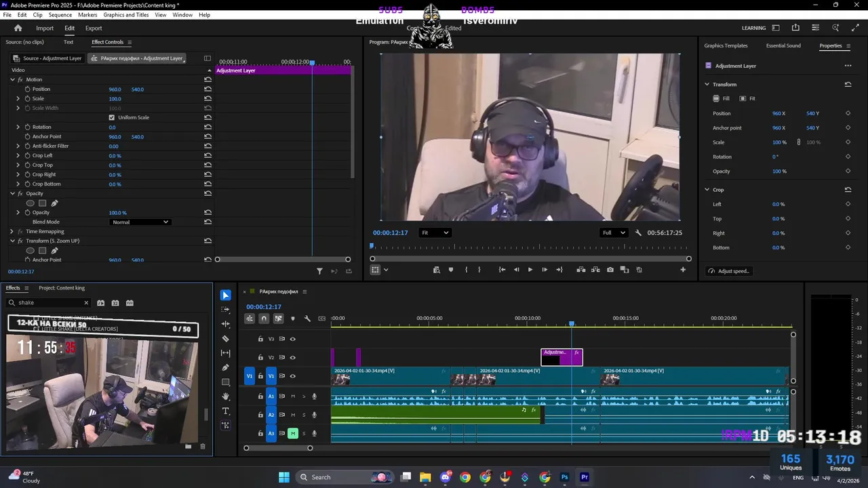This screenshot has width=868, height=488.
Task: Open the Project: Content king tab
Action: point(62,288)
